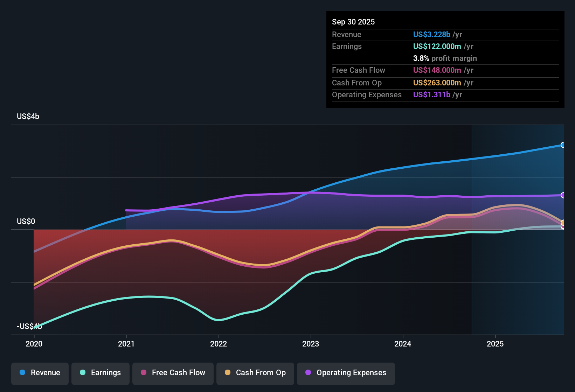The image size is (575, 392).
Task: Click the pink Free Cash Flow legend dot
Action: [x=144, y=373]
